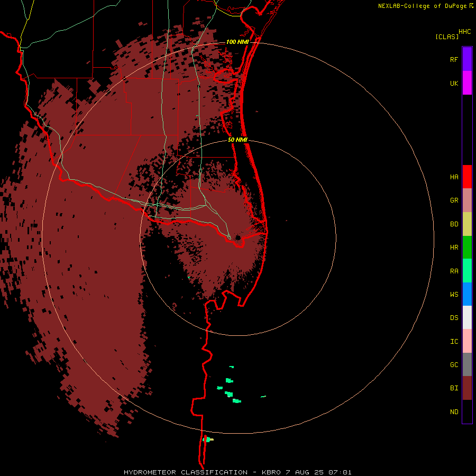This screenshot has width=476, height=476.
Task: Click the WS legend label
Action: (454, 295)
